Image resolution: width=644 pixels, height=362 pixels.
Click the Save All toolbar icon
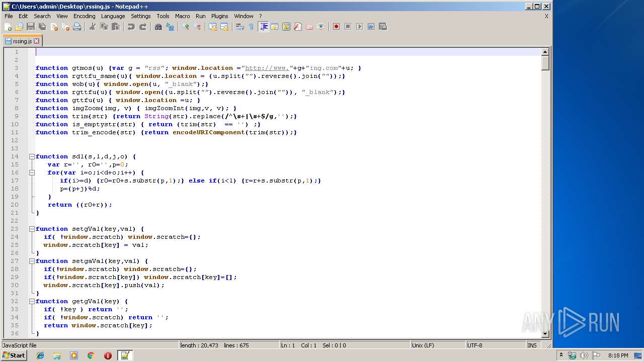tap(42, 27)
